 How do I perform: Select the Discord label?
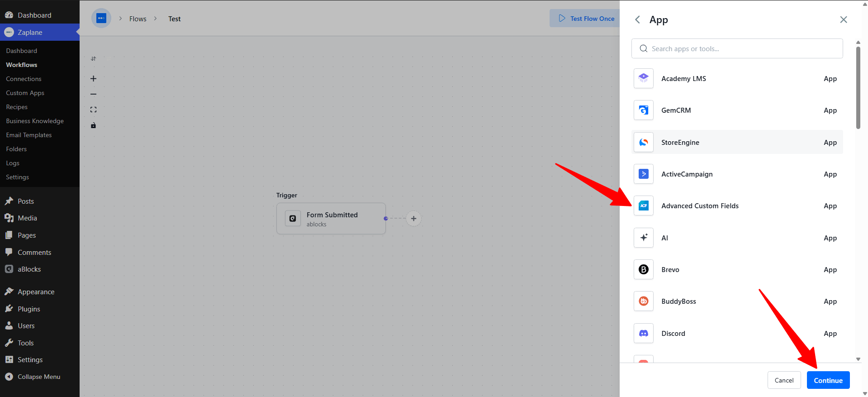pos(673,333)
